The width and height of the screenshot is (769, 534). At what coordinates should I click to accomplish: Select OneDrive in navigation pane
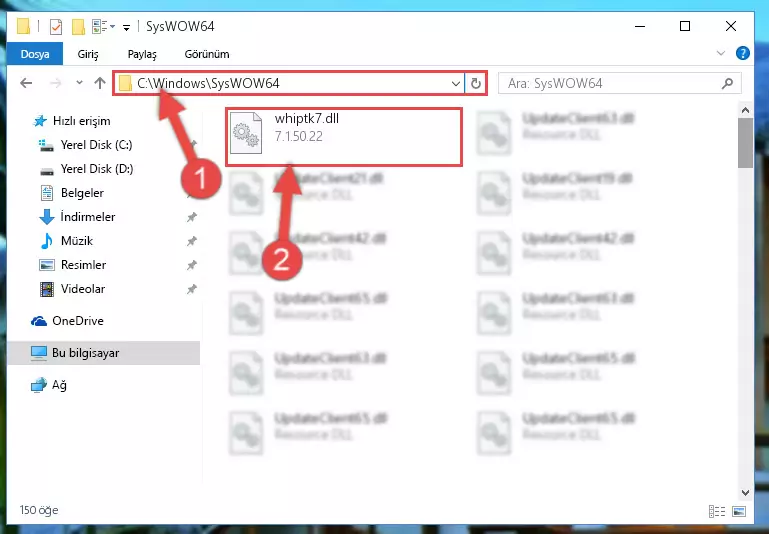click(77, 321)
